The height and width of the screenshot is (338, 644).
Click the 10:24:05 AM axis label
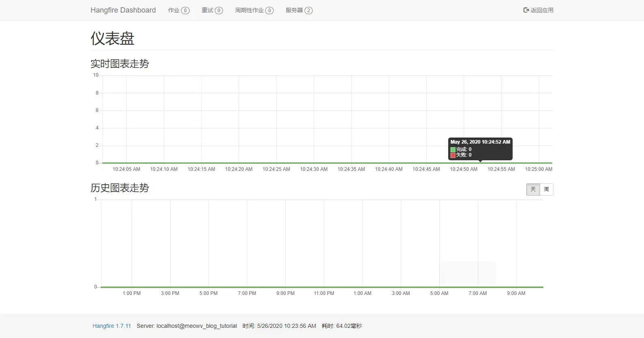click(126, 169)
